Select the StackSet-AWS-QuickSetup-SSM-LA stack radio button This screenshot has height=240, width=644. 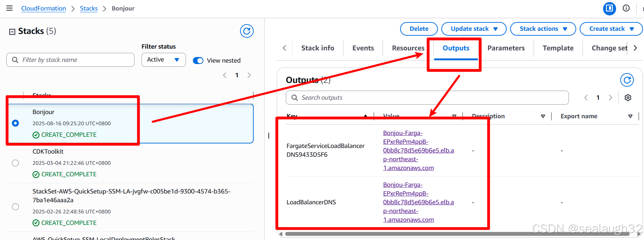(15, 207)
